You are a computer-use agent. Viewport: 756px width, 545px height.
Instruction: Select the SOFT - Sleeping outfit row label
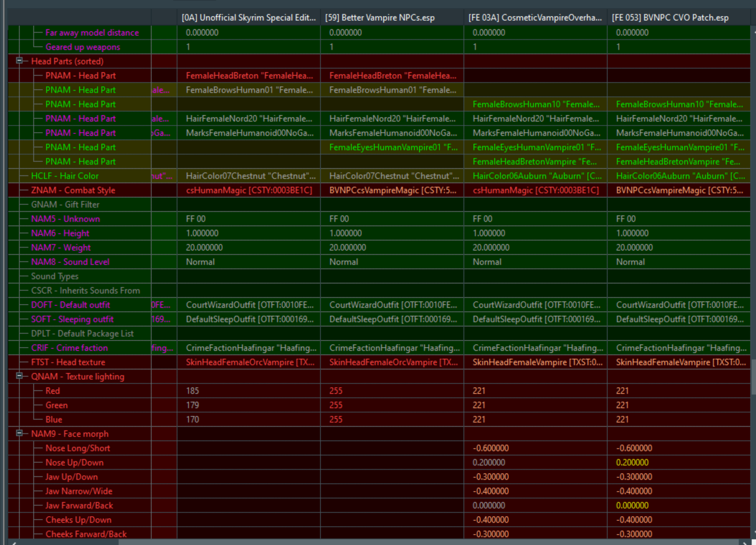[x=72, y=319]
